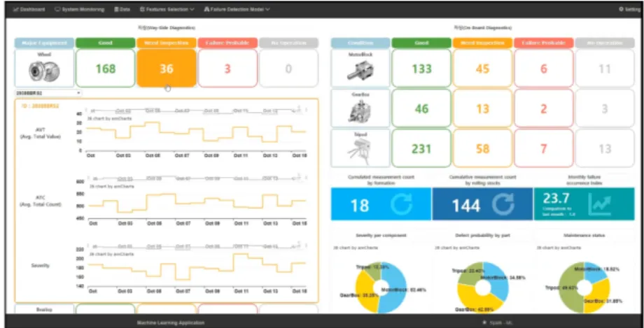644x328 pixels.
Task: Select MotorBlock Good card showing 133
Action: 421,68
